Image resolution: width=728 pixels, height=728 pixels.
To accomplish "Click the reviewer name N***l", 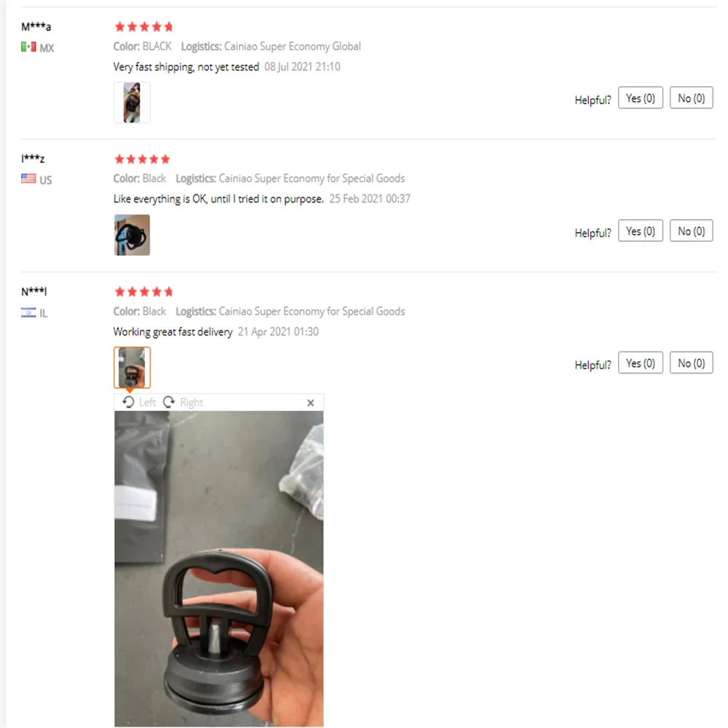I will coord(34,292).
